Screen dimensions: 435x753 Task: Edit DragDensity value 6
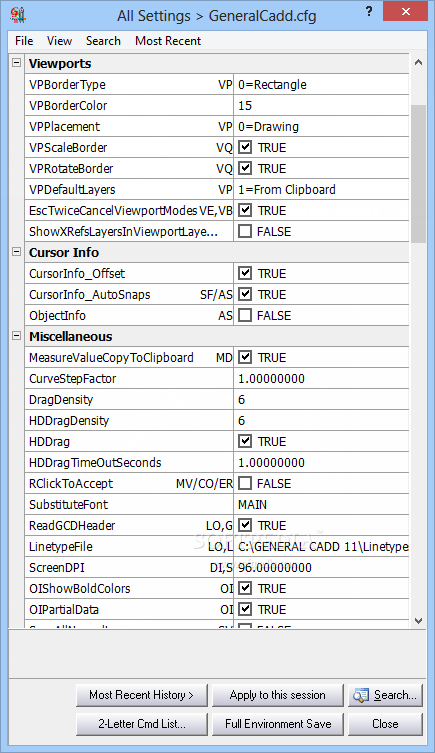[x=321, y=400]
